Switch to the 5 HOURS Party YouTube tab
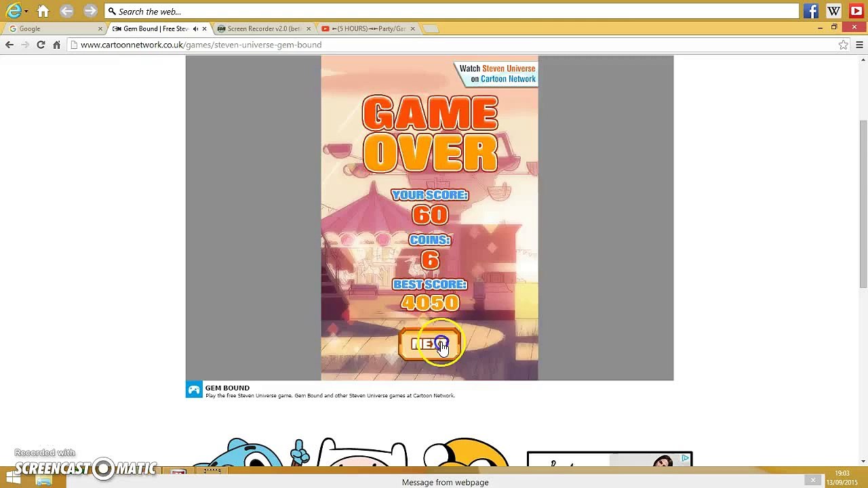The width and height of the screenshot is (868, 488). (366, 28)
